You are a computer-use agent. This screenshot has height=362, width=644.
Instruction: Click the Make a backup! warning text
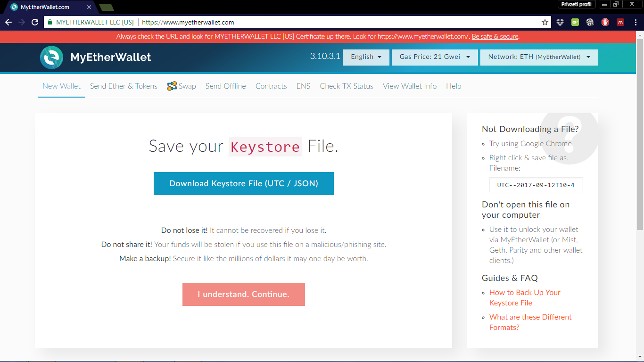pos(145,259)
